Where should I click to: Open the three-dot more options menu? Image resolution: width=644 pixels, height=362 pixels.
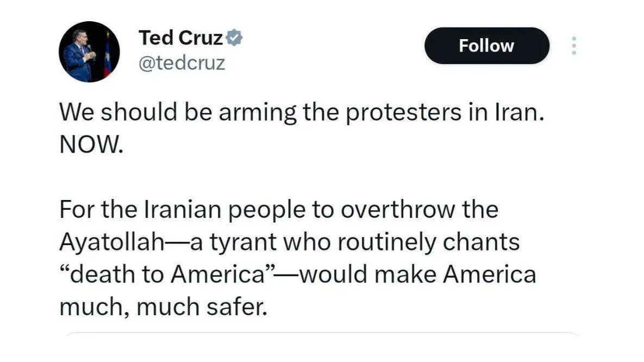(x=574, y=46)
